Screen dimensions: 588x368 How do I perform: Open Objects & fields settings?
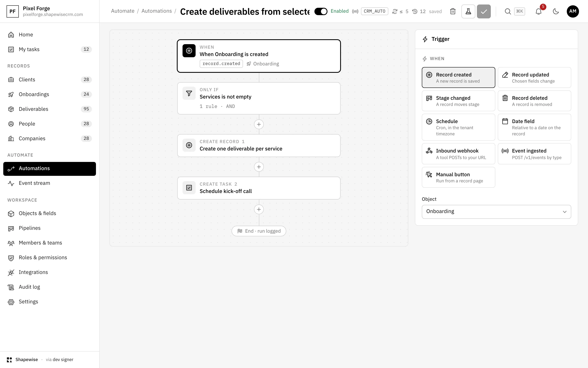[x=50, y=213]
